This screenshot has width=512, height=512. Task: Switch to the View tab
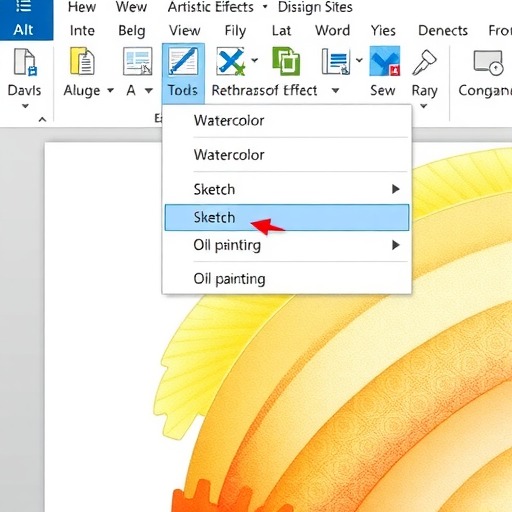pos(185,31)
